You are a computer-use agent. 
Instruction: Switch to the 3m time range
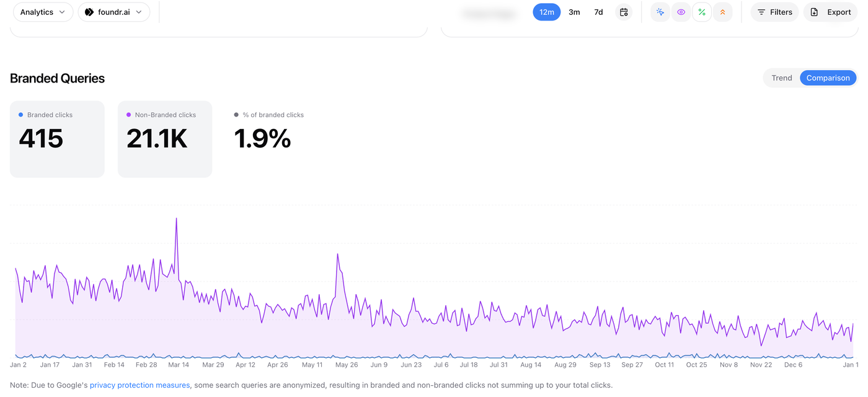point(574,12)
